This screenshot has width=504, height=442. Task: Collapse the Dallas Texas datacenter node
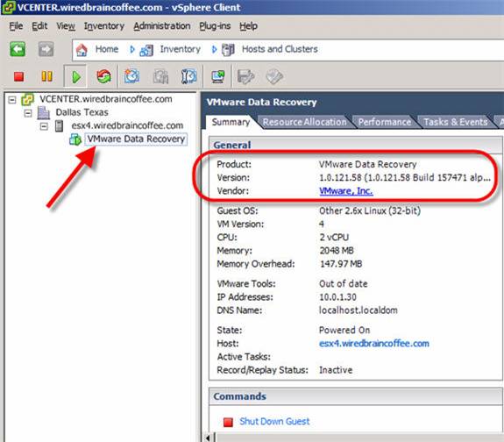pos(28,113)
